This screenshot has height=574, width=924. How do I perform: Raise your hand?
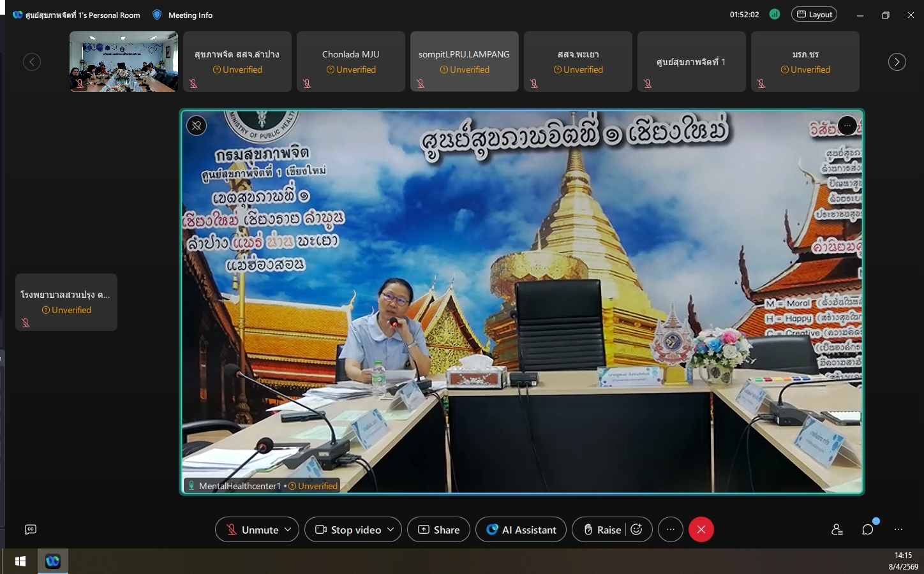tap(602, 529)
